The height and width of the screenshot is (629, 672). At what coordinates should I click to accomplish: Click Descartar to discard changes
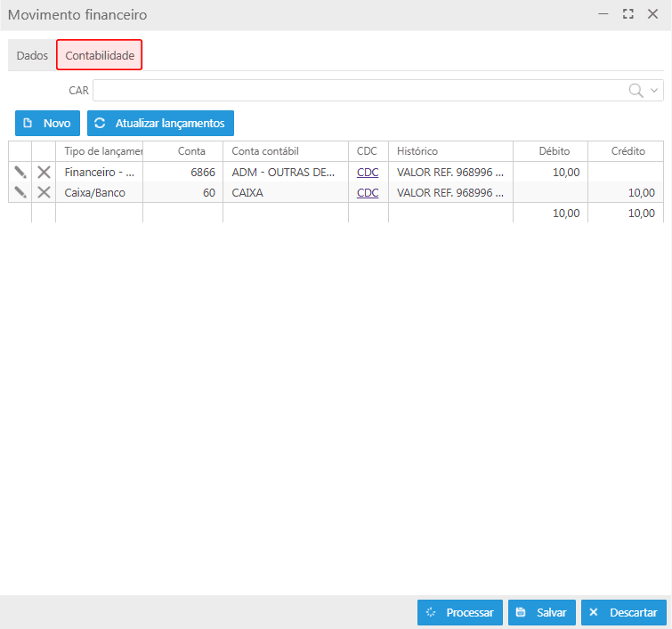(x=623, y=612)
